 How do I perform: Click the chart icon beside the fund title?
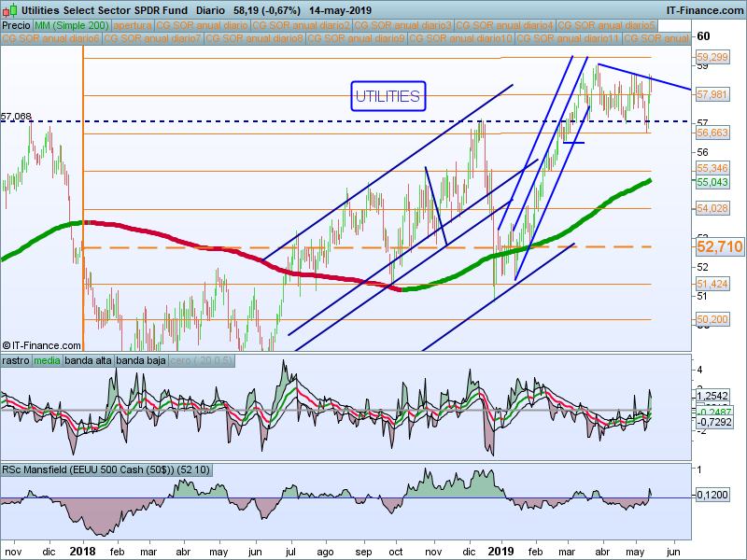point(9,9)
